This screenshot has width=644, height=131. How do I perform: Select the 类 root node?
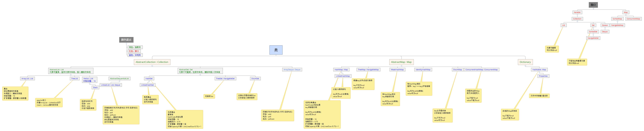click(x=276, y=50)
